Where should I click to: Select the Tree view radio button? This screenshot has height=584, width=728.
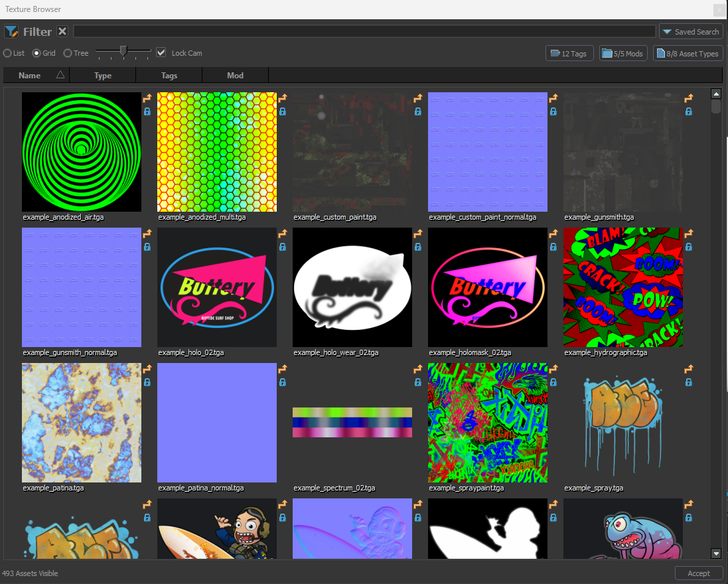point(68,53)
